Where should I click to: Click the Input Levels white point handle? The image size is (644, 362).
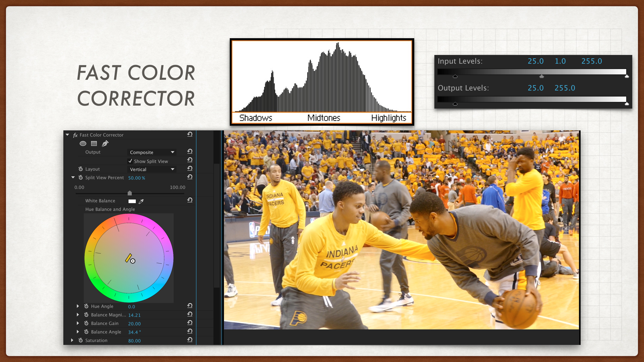pyautogui.click(x=627, y=76)
